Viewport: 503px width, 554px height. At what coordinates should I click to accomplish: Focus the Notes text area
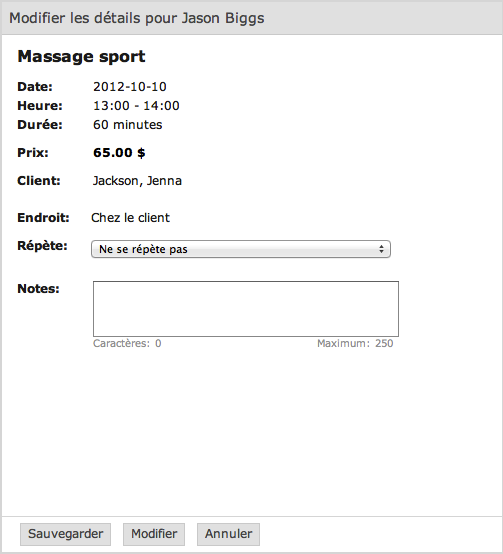246,309
